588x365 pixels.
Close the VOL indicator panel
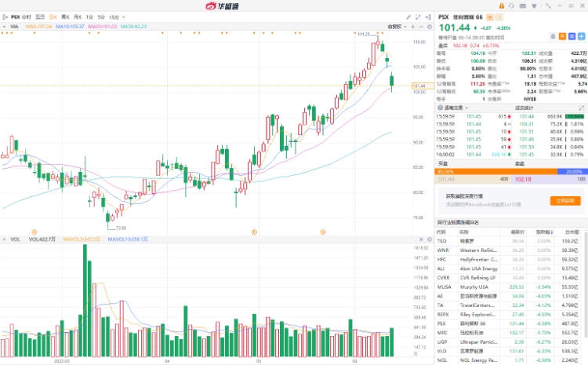[421, 239]
